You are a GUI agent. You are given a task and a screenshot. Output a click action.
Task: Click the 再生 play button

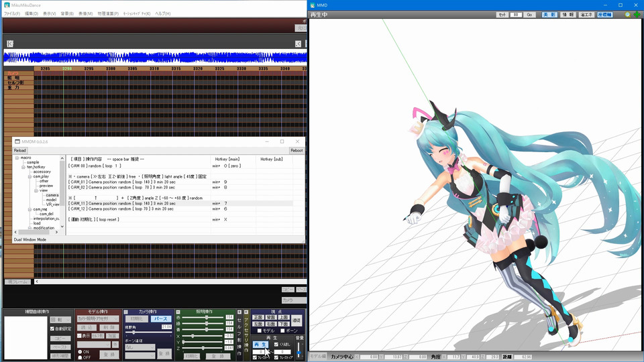(x=260, y=345)
